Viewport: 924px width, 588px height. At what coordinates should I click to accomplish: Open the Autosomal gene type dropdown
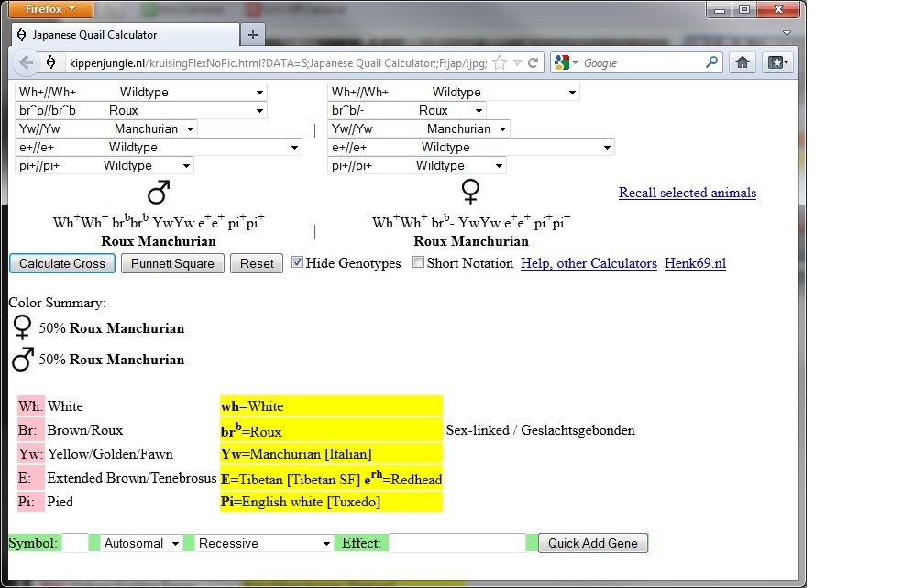(x=141, y=543)
